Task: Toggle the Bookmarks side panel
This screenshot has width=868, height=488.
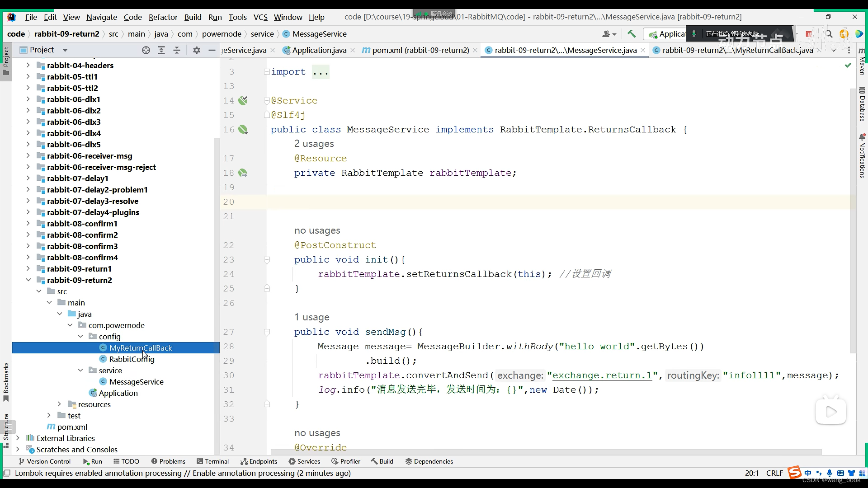Action: (x=6, y=382)
